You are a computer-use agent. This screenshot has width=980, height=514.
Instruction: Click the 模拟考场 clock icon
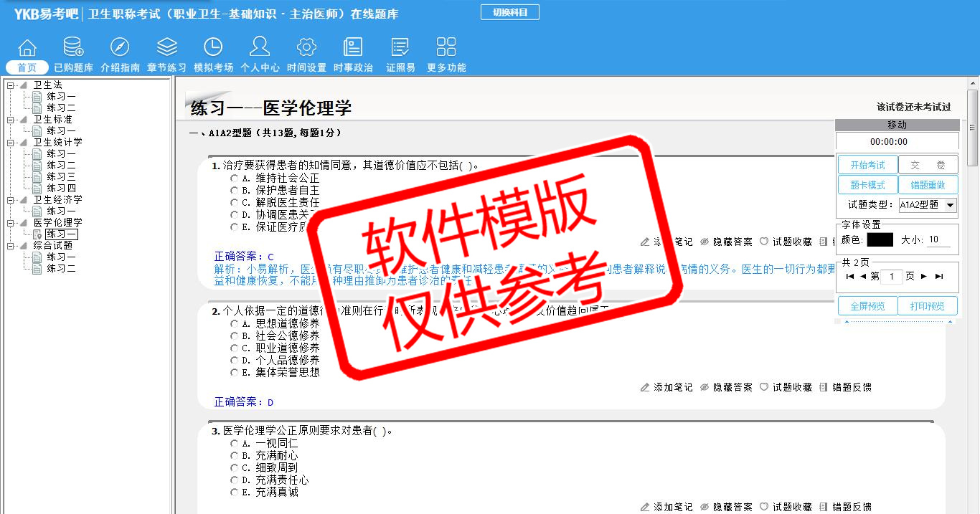pos(213,47)
